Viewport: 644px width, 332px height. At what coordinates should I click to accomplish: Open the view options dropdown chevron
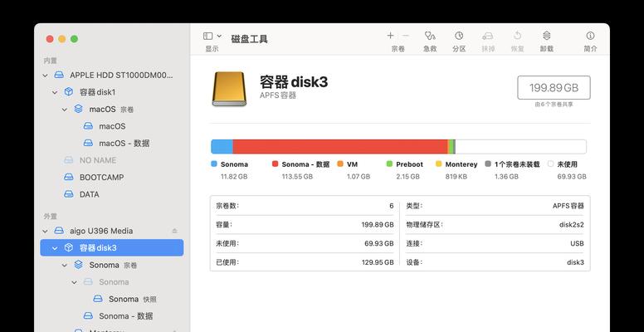(219, 37)
